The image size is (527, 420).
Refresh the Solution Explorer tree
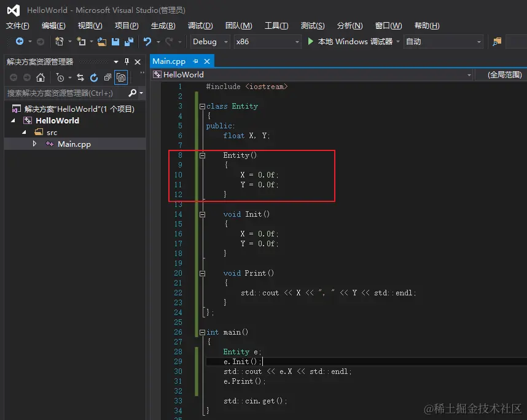click(94, 77)
